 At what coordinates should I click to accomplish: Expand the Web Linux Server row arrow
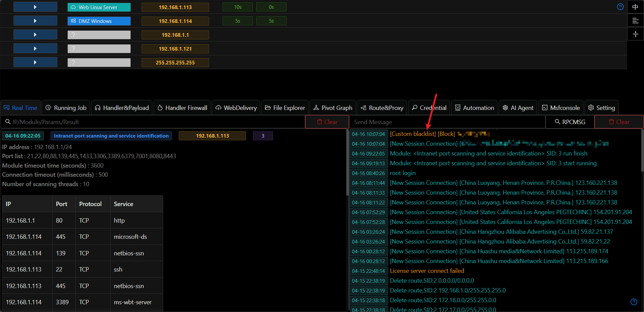click(35, 7)
